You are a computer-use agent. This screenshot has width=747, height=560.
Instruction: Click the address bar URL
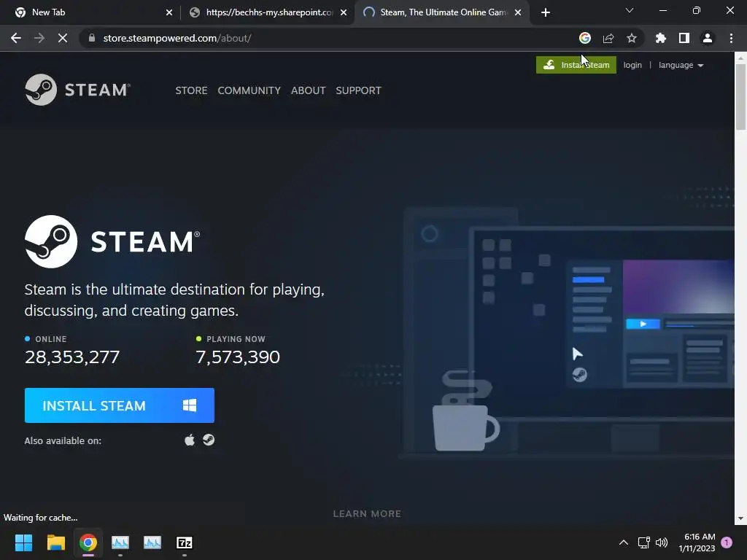177,38
